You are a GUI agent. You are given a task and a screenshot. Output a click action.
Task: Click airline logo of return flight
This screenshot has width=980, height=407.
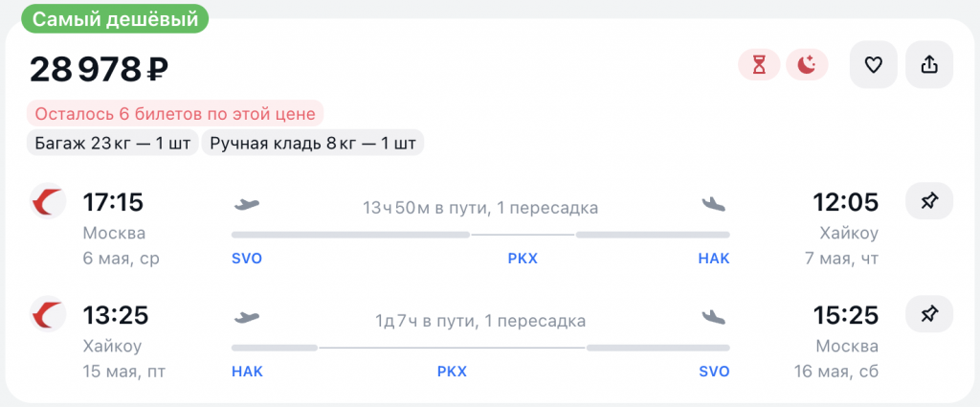pyautogui.click(x=47, y=314)
